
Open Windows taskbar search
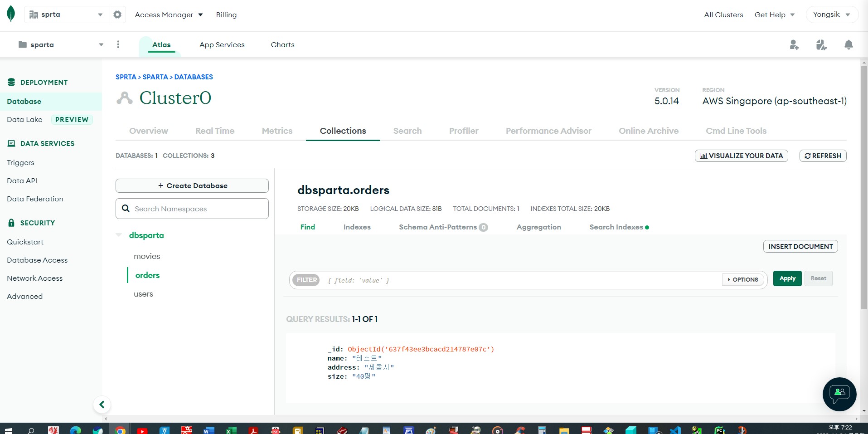(31, 430)
